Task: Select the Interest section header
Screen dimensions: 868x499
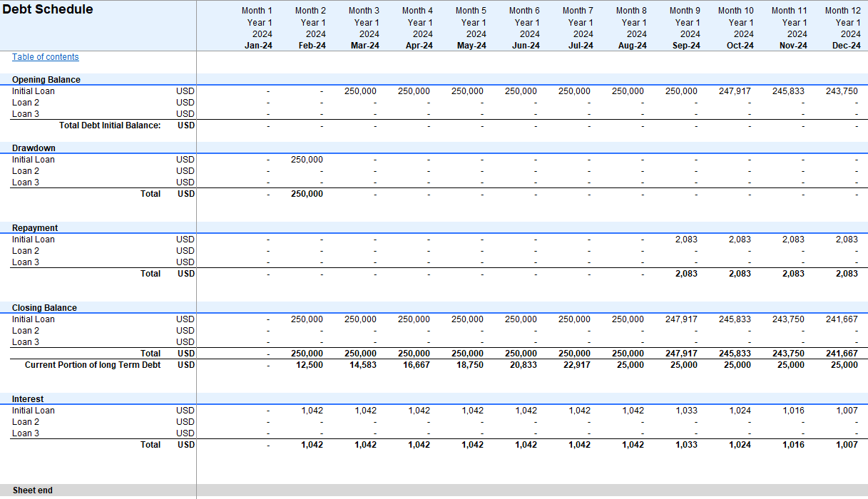Action: [28, 399]
